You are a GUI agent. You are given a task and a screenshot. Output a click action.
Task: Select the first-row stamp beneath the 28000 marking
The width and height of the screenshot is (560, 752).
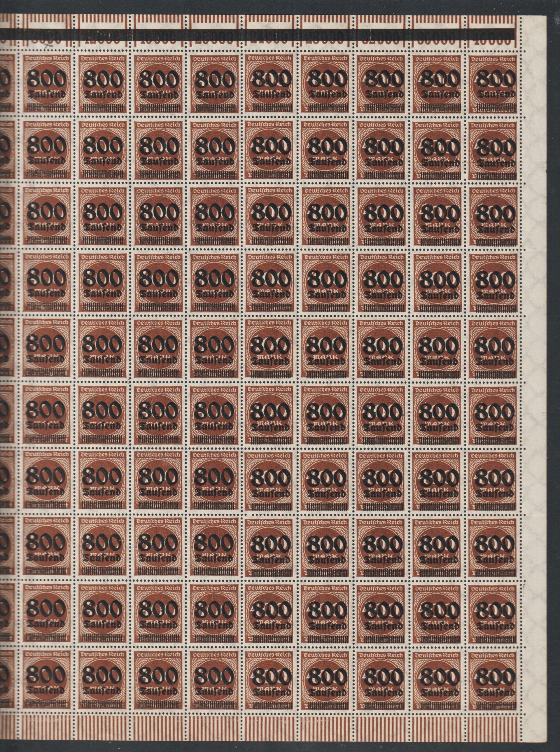click(325, 84)
